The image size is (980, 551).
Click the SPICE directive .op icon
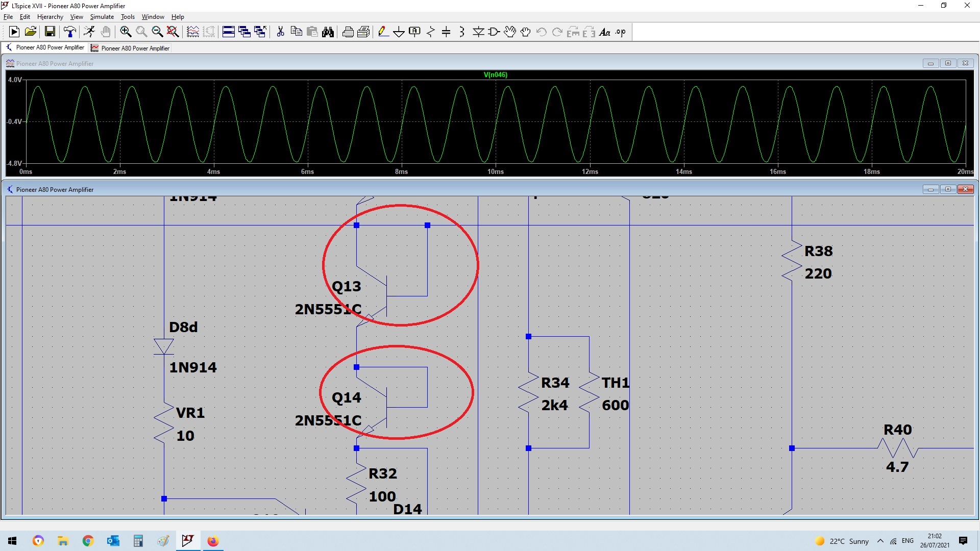(x=621, y=32)
